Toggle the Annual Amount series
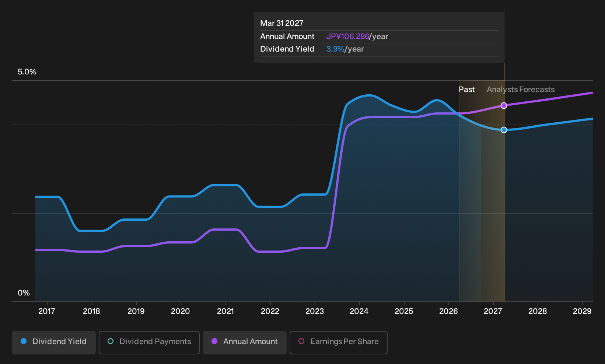605x364 pixels. [245, 343]
